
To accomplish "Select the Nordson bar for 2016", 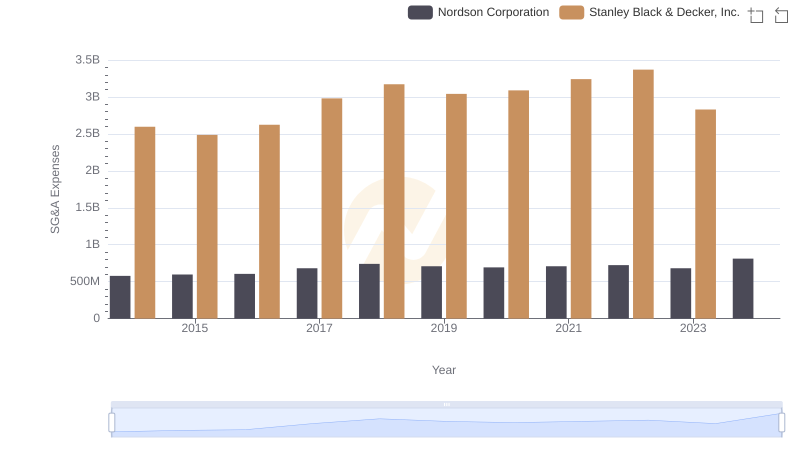I will click(245, 296).
